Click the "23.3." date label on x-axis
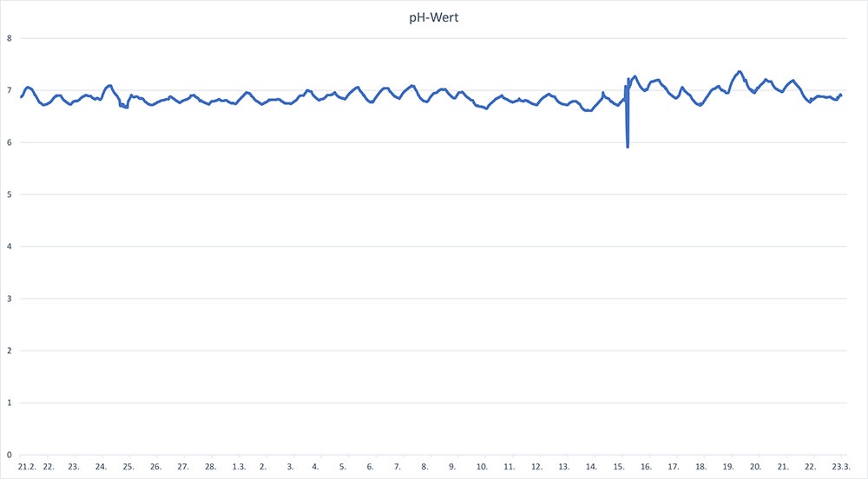868x479 pixels. (x=840, y=467)
